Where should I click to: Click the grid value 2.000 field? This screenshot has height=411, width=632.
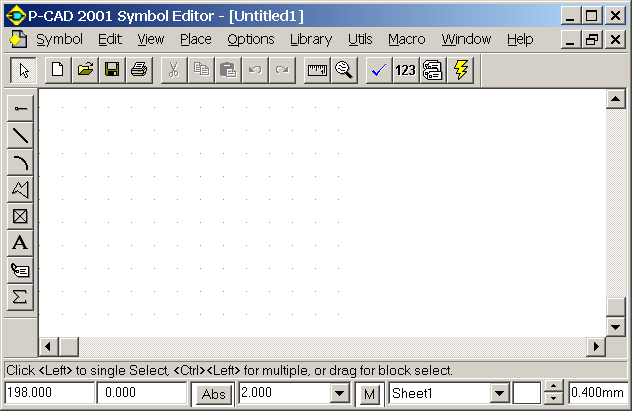(285, 392)
